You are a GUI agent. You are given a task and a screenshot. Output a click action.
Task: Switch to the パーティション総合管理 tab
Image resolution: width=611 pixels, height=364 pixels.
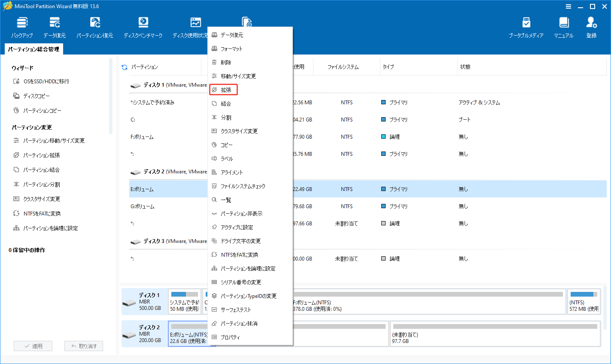point(33,49)
